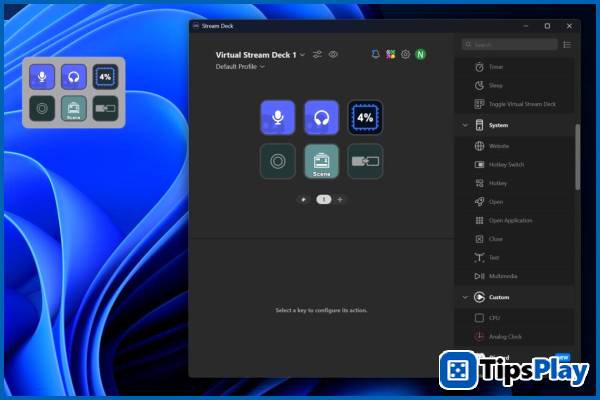Select the Hotkey Switch action

[x=506, y=164]
